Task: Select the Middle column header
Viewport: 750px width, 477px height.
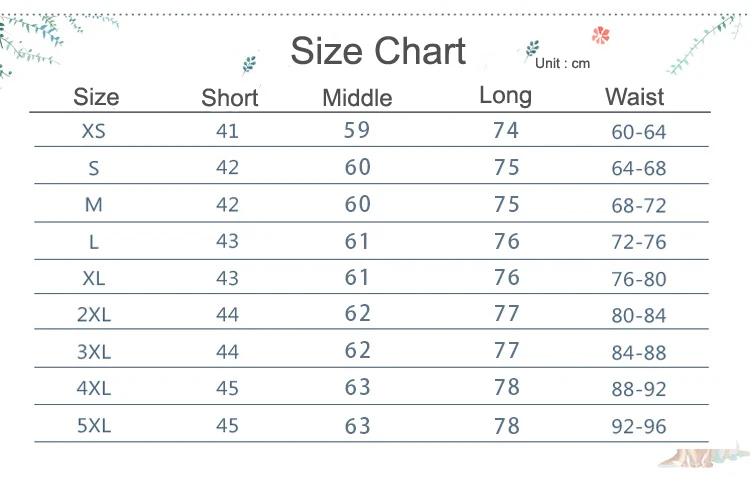Action: point(357,98)
